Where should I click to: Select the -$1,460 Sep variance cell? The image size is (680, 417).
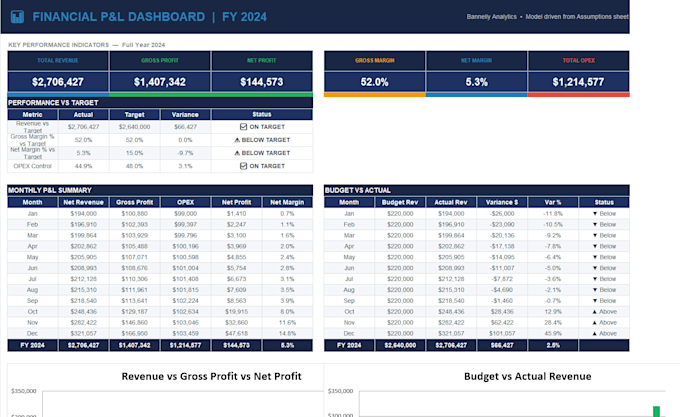[x=502, y=301]
